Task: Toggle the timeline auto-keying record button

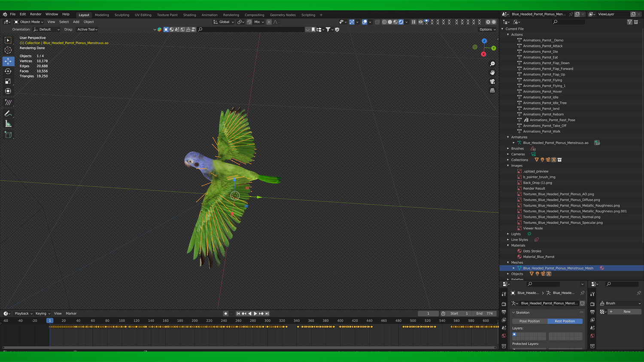Action: [x=225, y=314]
